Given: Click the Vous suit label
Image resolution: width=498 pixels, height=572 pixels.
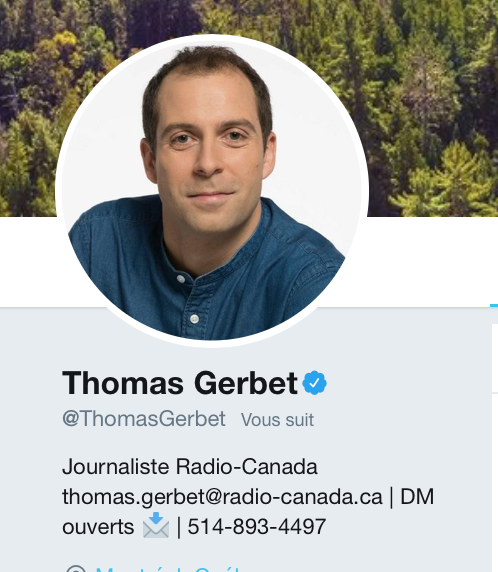Looking at the screenshot, I should pyautogui.click(x=277, y=420).
